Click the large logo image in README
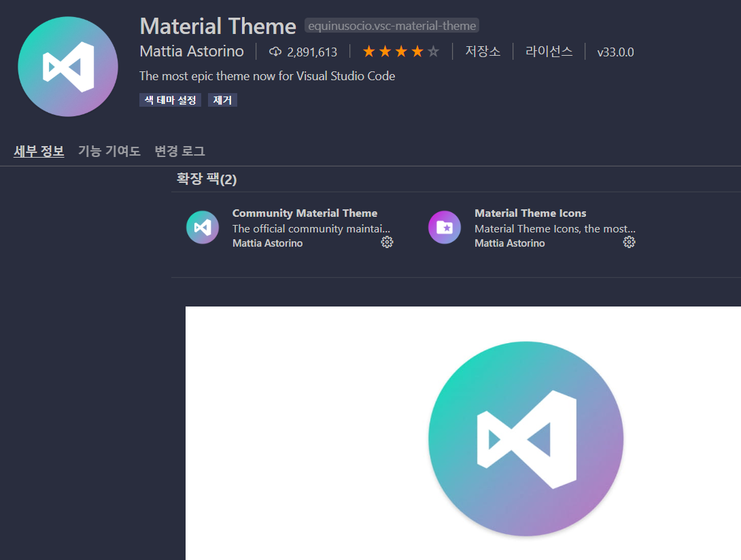This screenshot has height=560, width=741. 525,439
